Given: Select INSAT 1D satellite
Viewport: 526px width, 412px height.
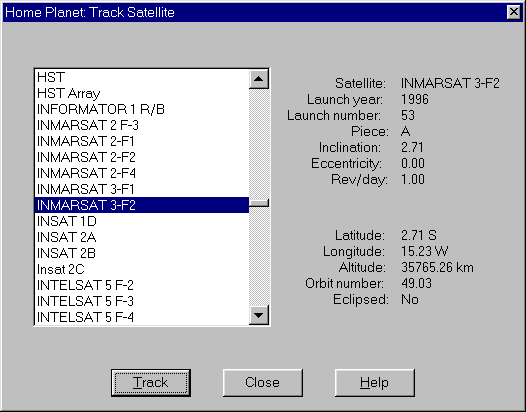Looking at the screenshot, I should point(142,221).
